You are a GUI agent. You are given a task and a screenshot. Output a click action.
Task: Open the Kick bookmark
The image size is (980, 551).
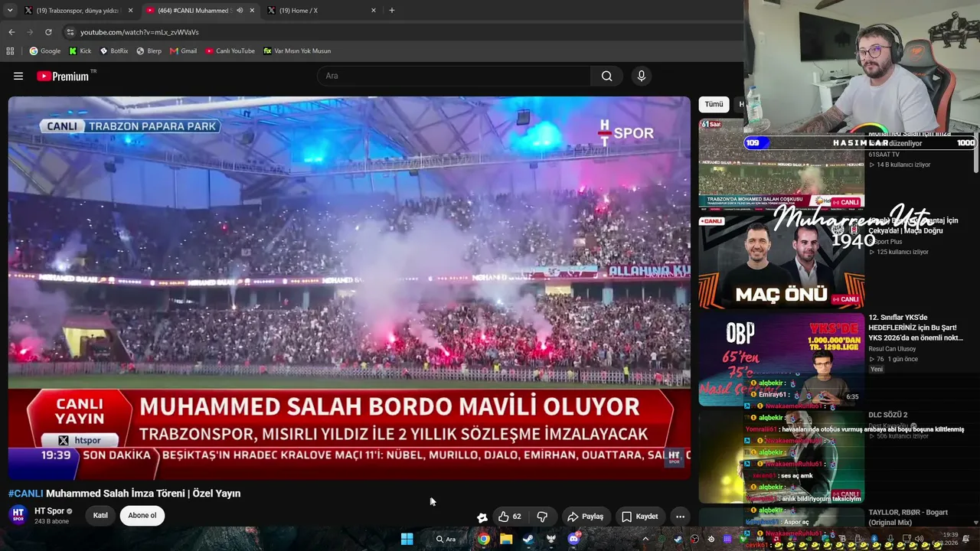[x=80, y=51]
